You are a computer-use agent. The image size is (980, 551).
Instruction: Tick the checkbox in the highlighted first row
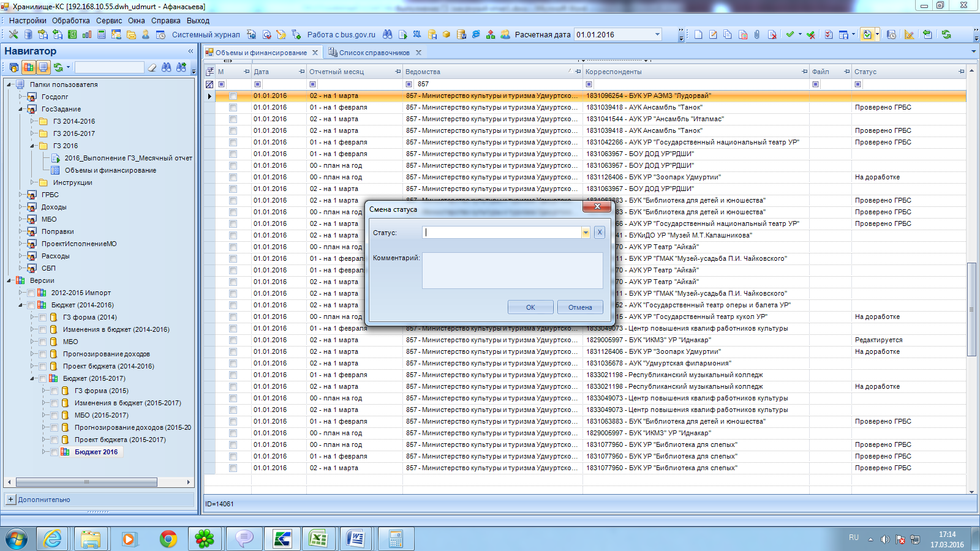(233, 96)
